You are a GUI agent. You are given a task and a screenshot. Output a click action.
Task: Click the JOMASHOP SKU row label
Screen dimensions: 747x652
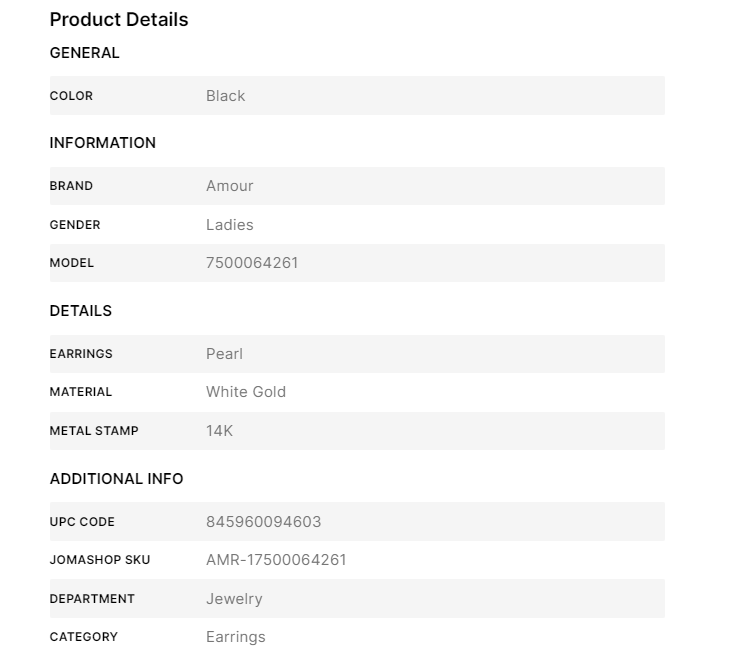coord(99,560)
